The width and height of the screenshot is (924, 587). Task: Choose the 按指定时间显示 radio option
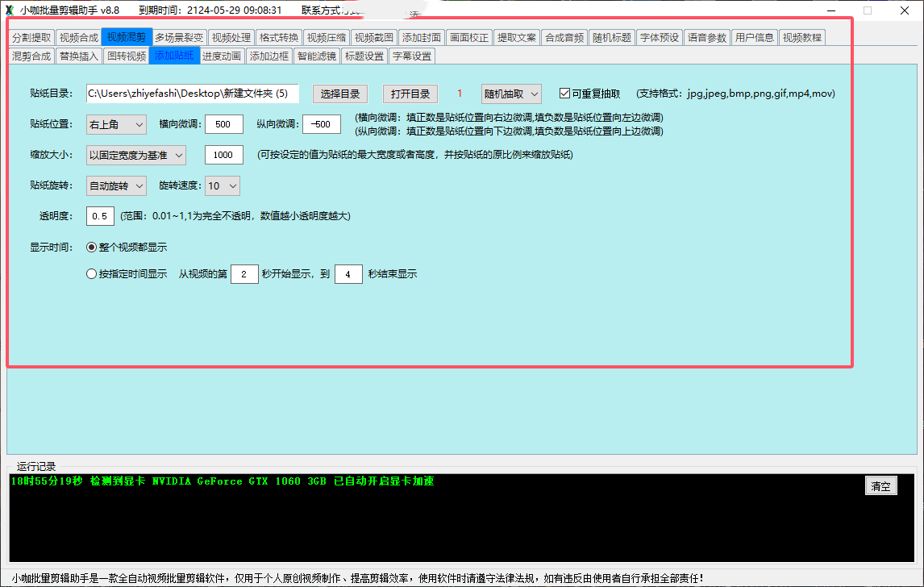point(92,274)
